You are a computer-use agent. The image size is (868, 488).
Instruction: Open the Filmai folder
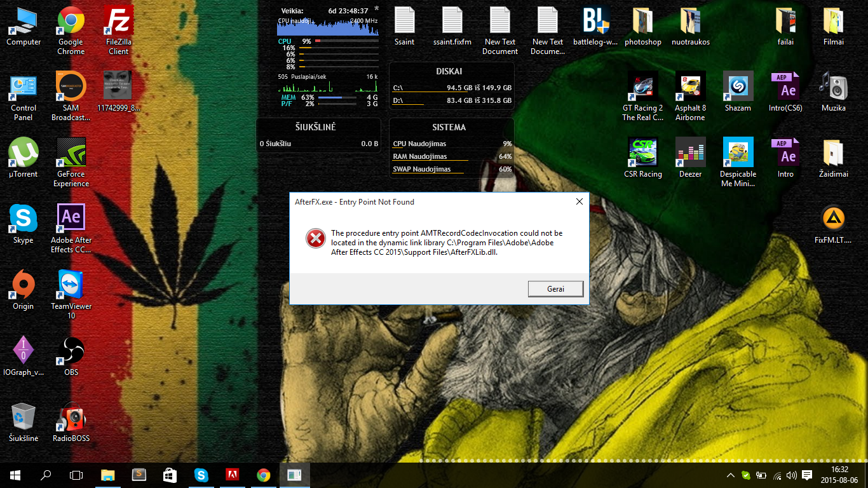(834, 27)
